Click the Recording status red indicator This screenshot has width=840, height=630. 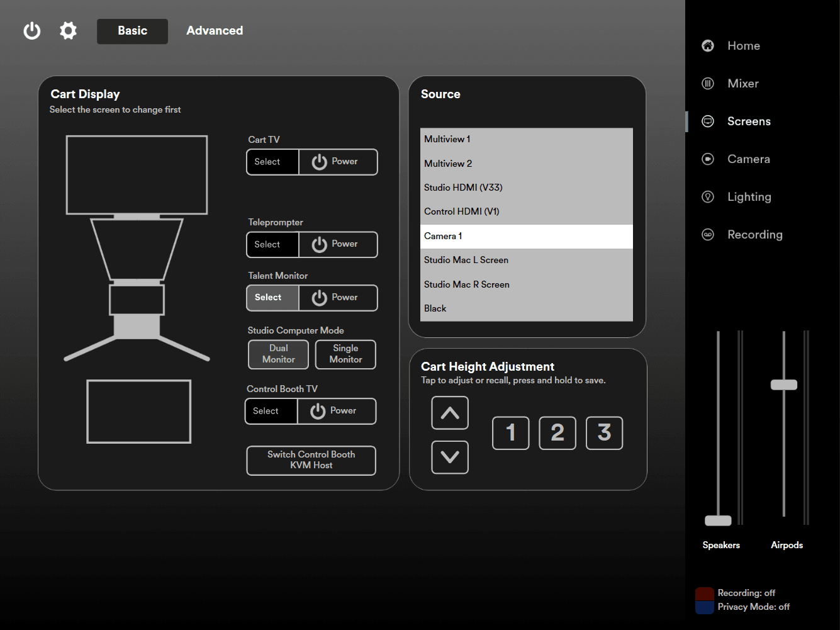click(705, 593)
